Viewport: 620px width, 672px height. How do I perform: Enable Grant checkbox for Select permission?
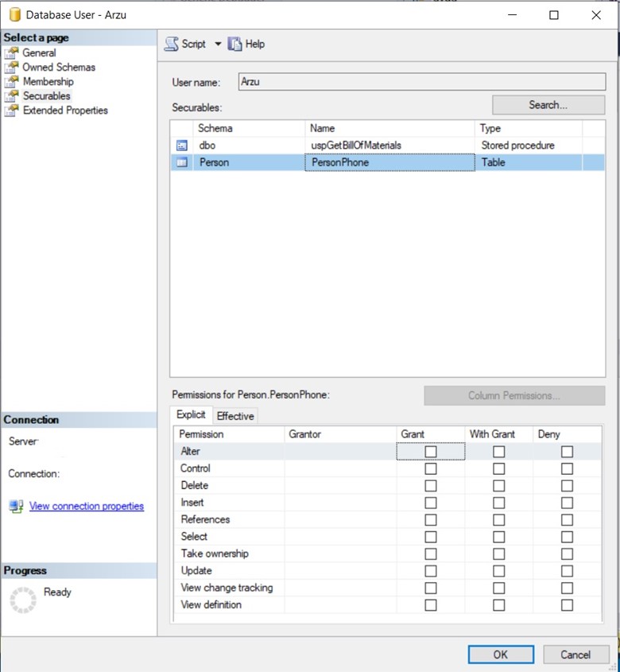tap(431, 537)
